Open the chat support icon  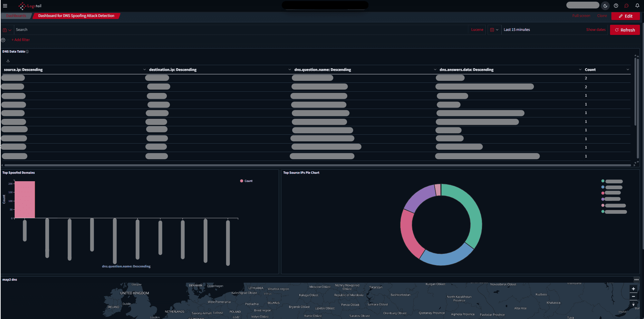(627, 6)
